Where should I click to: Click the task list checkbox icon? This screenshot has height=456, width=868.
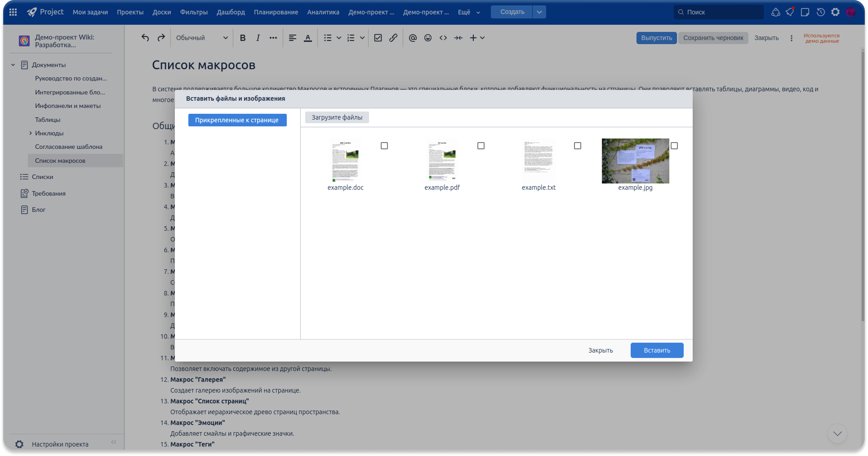click(x=378, y=38)
